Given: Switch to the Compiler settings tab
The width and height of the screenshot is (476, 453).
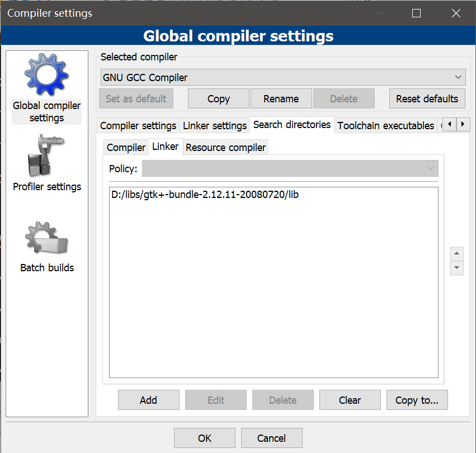Looking at the screenshot, I should click(x=138, y=126).
